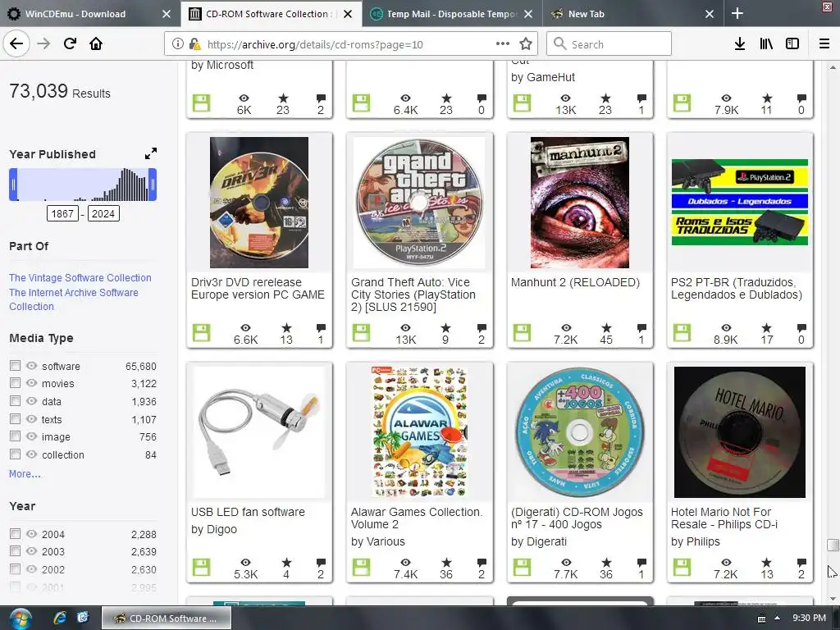The height and width of the screenshot is (630, 840).
Task: Expand more media types with More link
Action: click(25, 473)
